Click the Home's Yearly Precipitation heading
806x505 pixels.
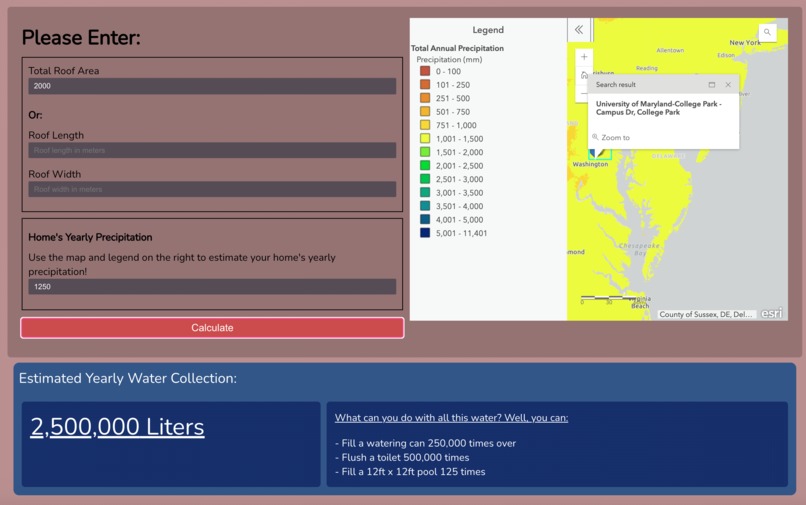90,237
